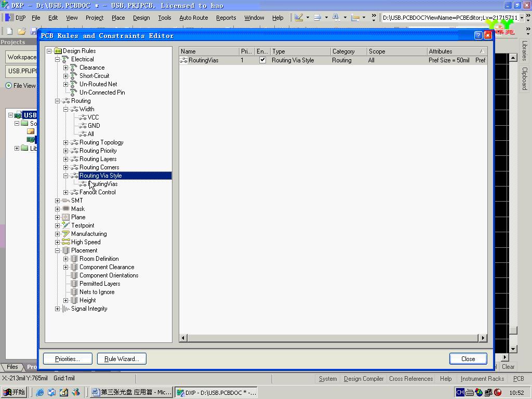Open the Auto Route menu
Viewport: 532px width, 399px height.
[193, 18]
